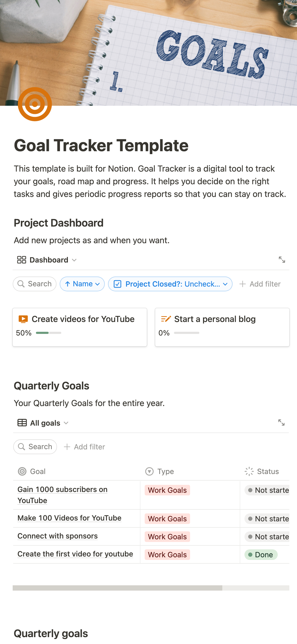
Task: Click the Search field in Quarterly Goals
Action: click(35, 447)
